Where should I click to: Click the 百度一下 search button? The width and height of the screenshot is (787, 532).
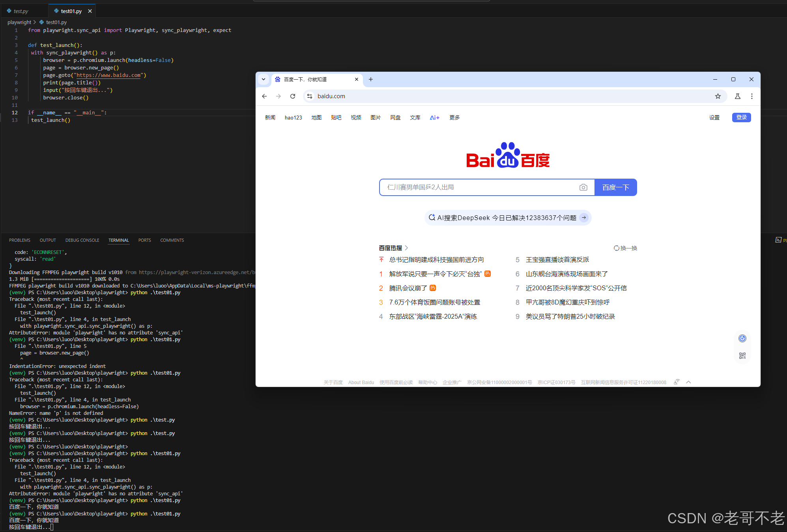[615, 187]
